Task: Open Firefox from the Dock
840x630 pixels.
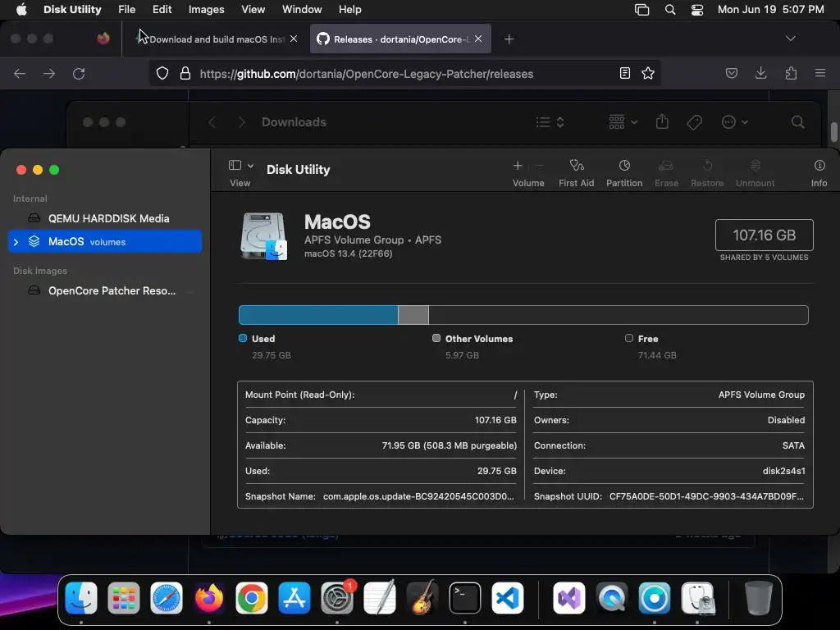Action: pos(209,598)
